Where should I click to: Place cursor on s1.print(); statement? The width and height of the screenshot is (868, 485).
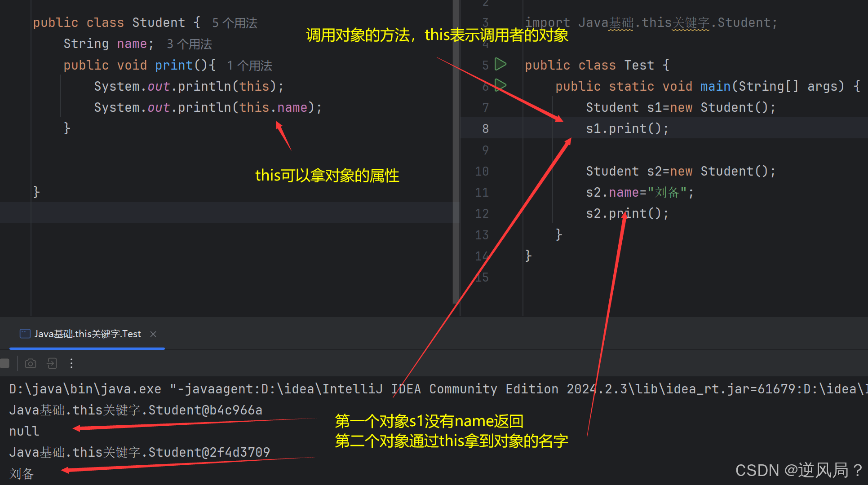click(x=627, y=129)
